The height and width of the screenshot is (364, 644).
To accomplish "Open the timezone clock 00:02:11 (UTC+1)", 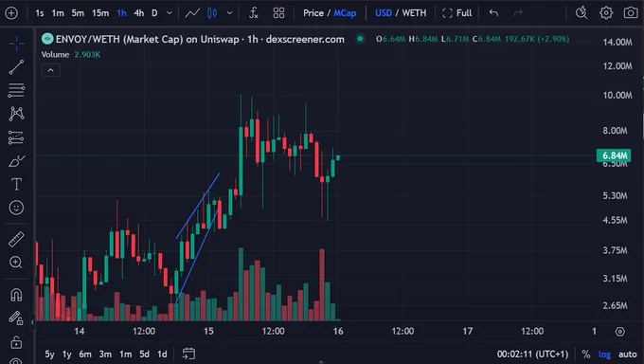I will (x=532, y=355).
